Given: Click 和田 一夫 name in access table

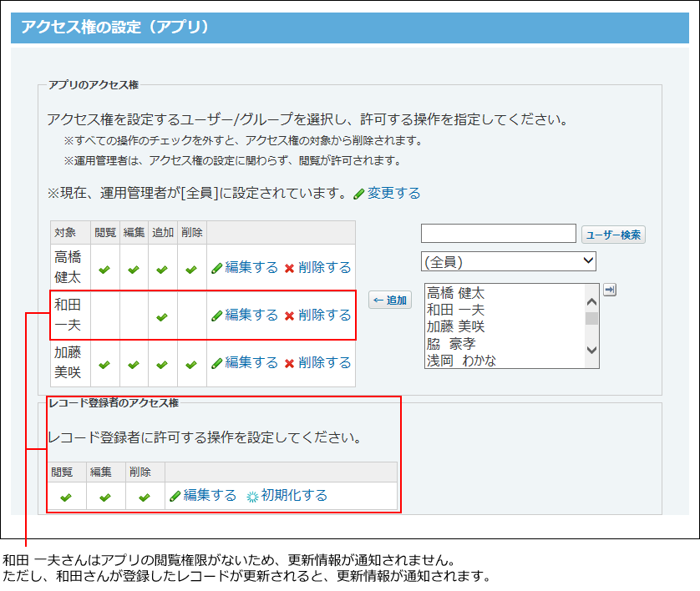Looking at the screenshot, I should click(68, 315).
